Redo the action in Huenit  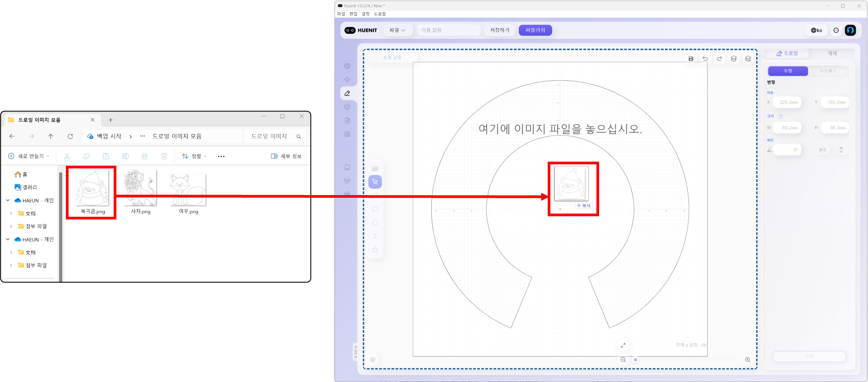point(720,59)
